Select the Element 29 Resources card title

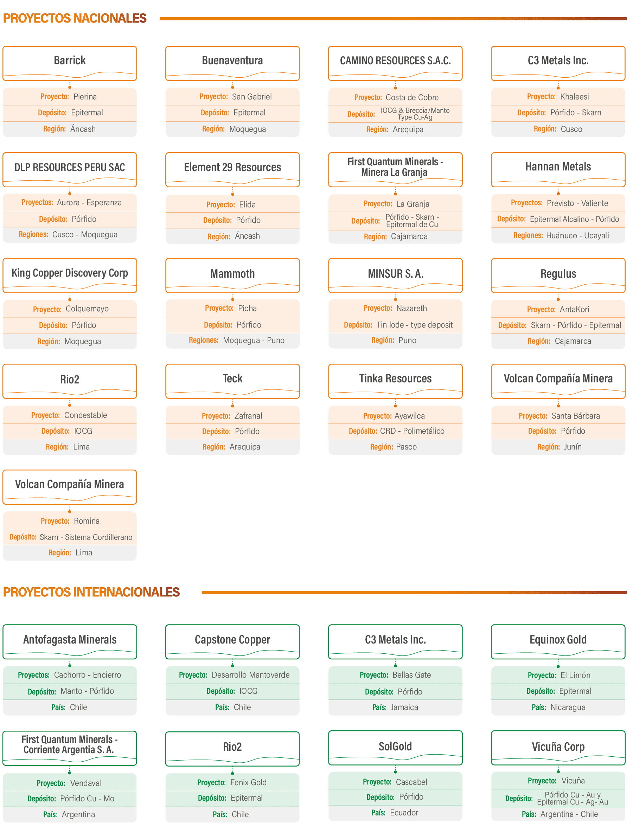(232, 167)
